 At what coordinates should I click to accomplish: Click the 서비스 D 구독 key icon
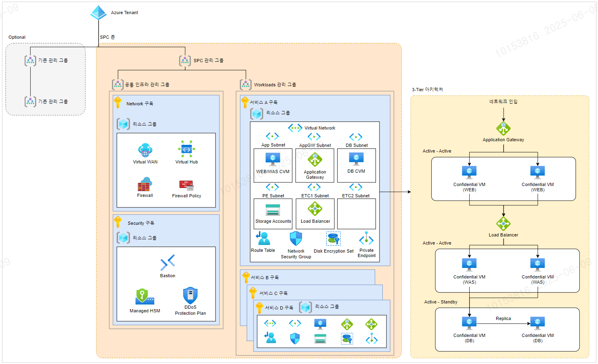coord(260,308)
